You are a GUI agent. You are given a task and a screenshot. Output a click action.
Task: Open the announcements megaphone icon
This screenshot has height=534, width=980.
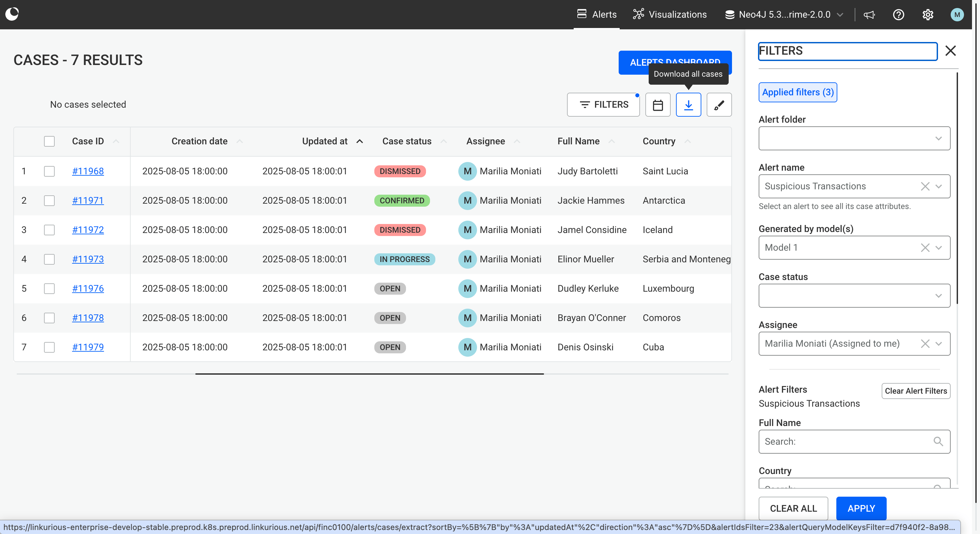(869, 14)
